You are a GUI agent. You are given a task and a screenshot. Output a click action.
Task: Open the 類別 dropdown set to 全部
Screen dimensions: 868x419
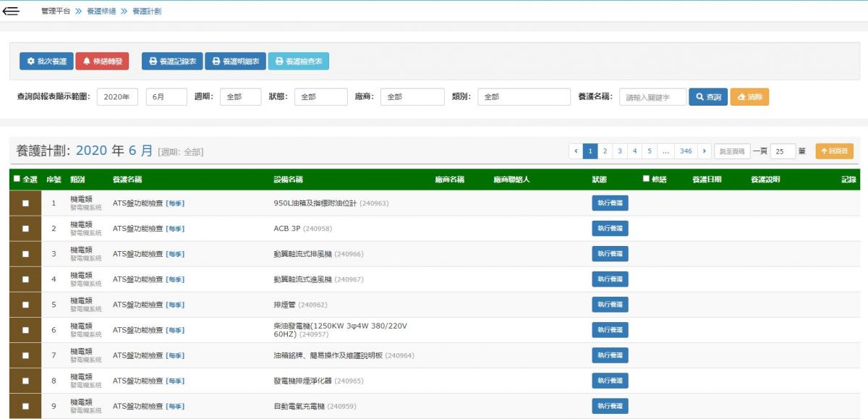tap(524, 97)
